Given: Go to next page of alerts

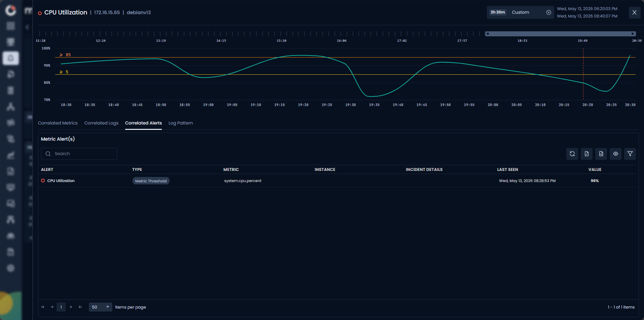Looking at the screenshot, I should pos(71,307).
